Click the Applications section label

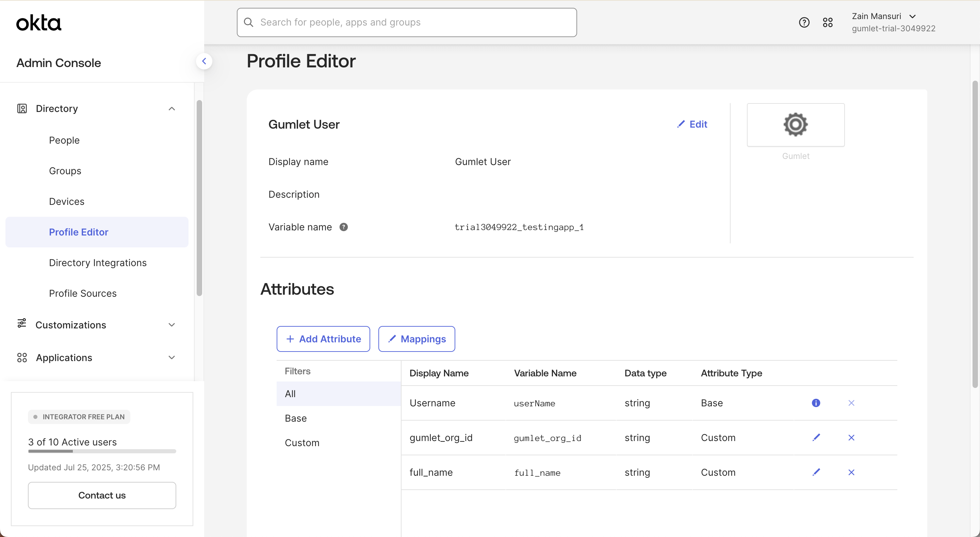pyautogui.click(x=64, y=357)
